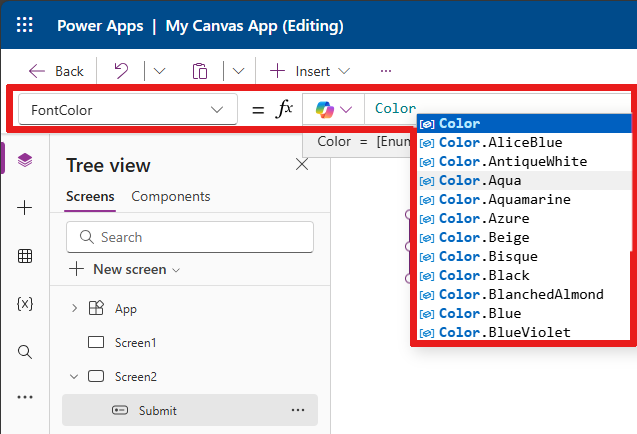Click the Insert plus sidebar icon

pyautogui.click(x=25, y=208)
